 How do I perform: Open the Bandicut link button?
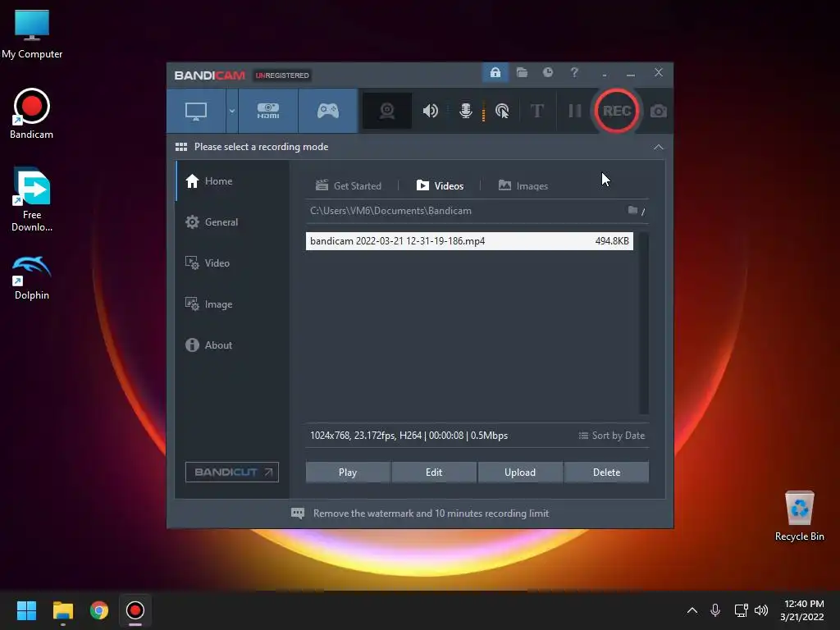click(x=232, y=472)
